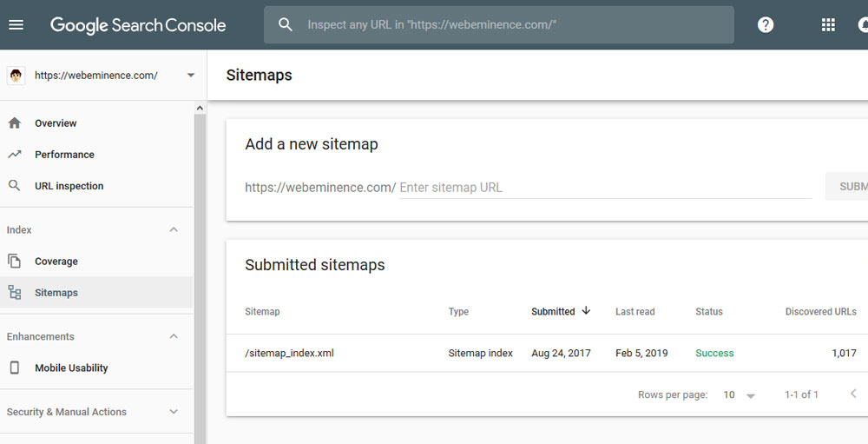Open the notifications bell icon

pyautogui.click(x=863, y=24)
